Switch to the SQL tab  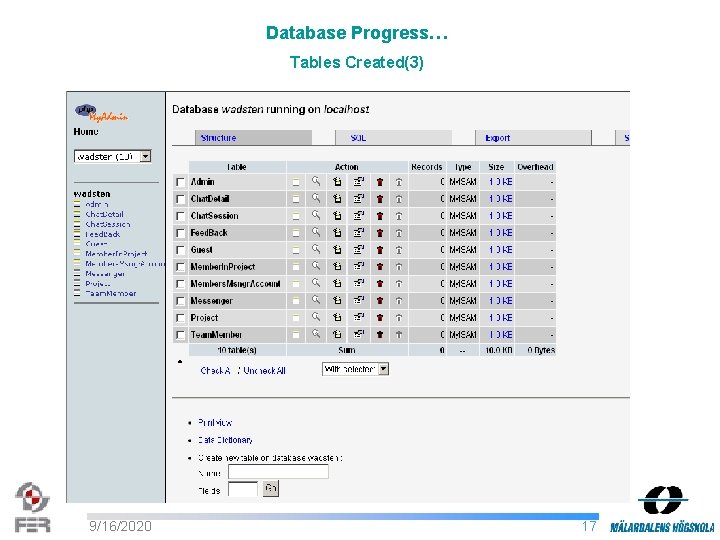[394, 138]
